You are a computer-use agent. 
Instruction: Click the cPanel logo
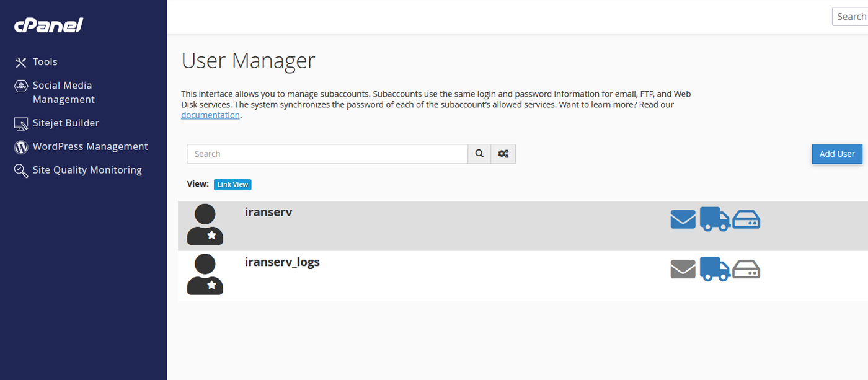[48, 25]
